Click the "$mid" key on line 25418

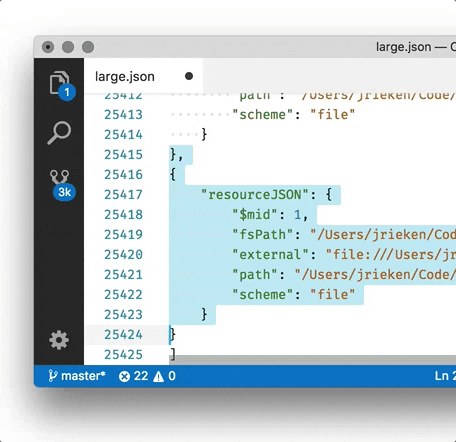pos(255,214)
